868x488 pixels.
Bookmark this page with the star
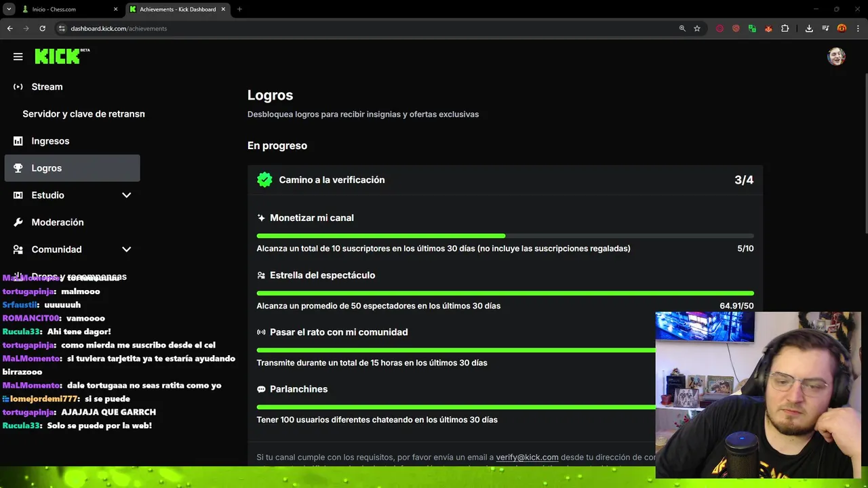pyautogui.click(x=697, y=28)
